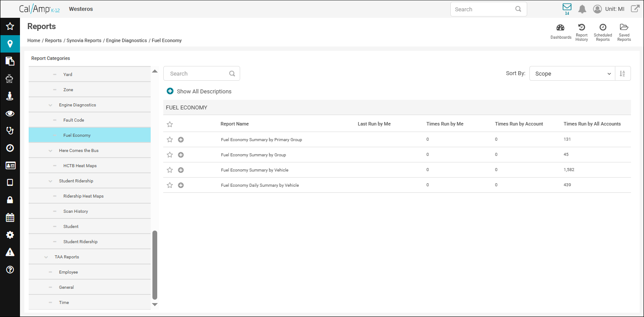Open the reports documents sidebar icon
Image resolution: width=644 pixels, height=317 pixels.
point(10,61)
